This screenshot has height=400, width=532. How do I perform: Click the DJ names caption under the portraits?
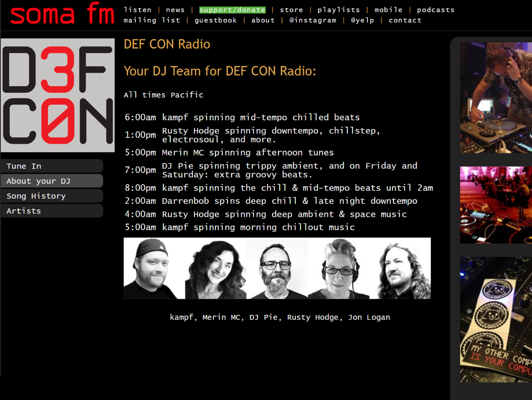(280, 317)
